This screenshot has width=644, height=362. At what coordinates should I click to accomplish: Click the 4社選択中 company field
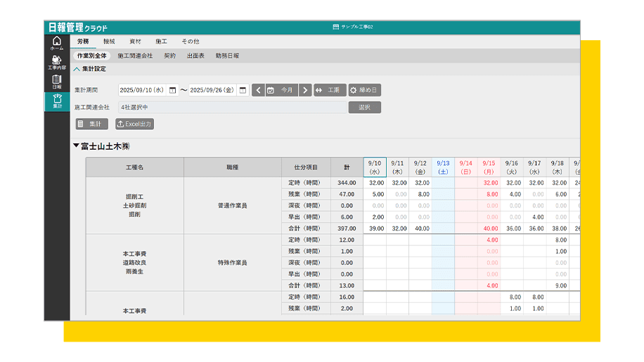tap(232, 107)
